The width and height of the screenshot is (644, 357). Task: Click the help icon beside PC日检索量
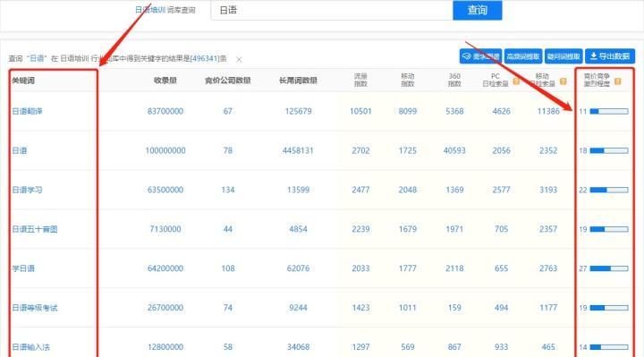(516, 81)
